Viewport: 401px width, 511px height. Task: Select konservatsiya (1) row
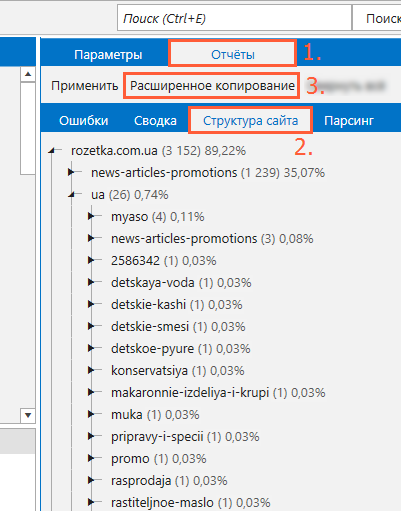pyautogui.click(x=178, y=371)
